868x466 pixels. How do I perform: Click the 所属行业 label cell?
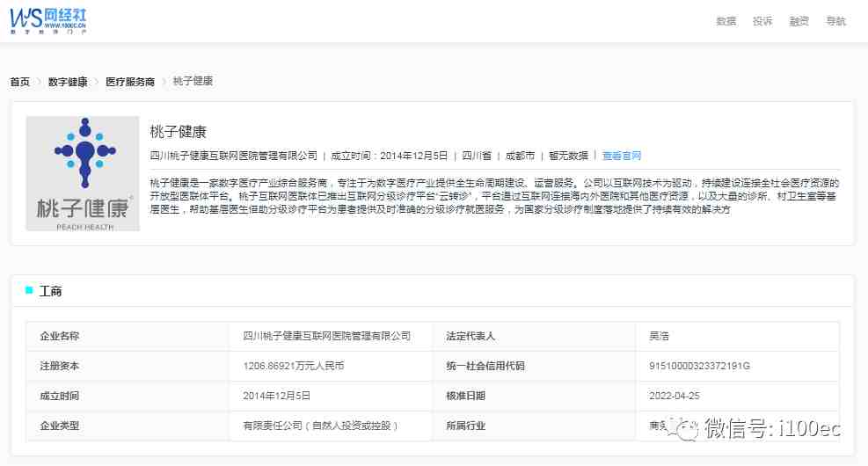pyautogui.click(x=534, y=426)
